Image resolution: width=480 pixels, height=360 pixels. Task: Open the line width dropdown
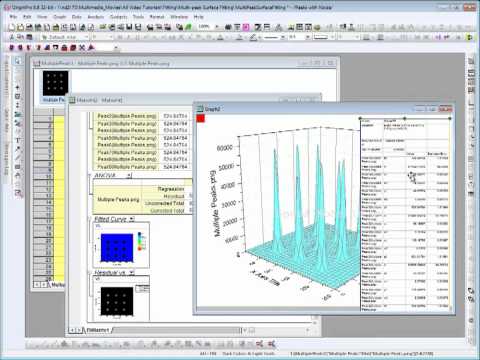point(307,37)
